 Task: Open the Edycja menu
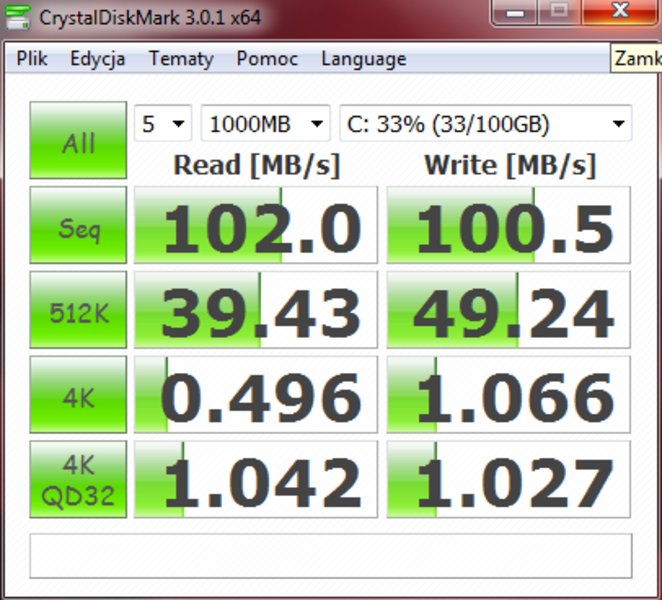pyautogui.click(x=97, y=59)
